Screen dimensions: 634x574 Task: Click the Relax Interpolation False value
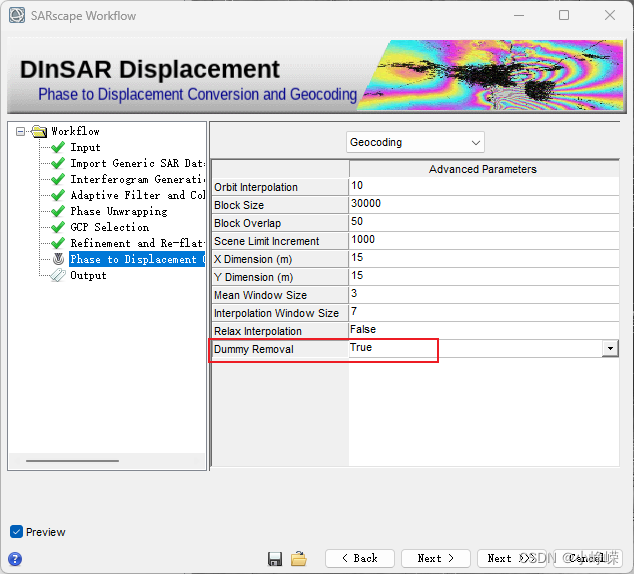click(484, 330)
